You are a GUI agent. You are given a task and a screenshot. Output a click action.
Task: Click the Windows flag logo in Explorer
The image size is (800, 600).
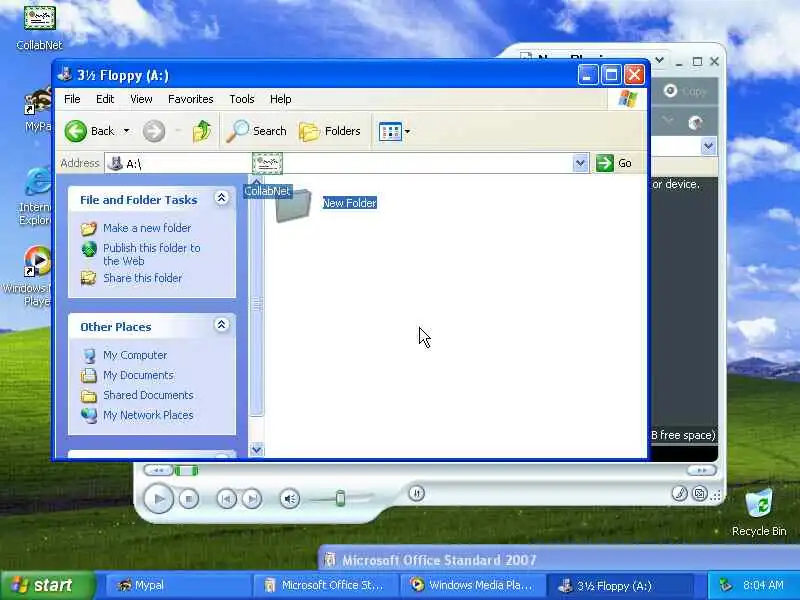[x=627, y=99]
